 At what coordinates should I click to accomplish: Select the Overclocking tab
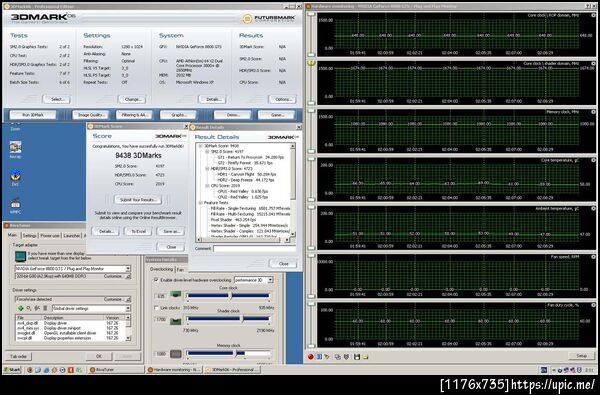[x=161, y=269]
